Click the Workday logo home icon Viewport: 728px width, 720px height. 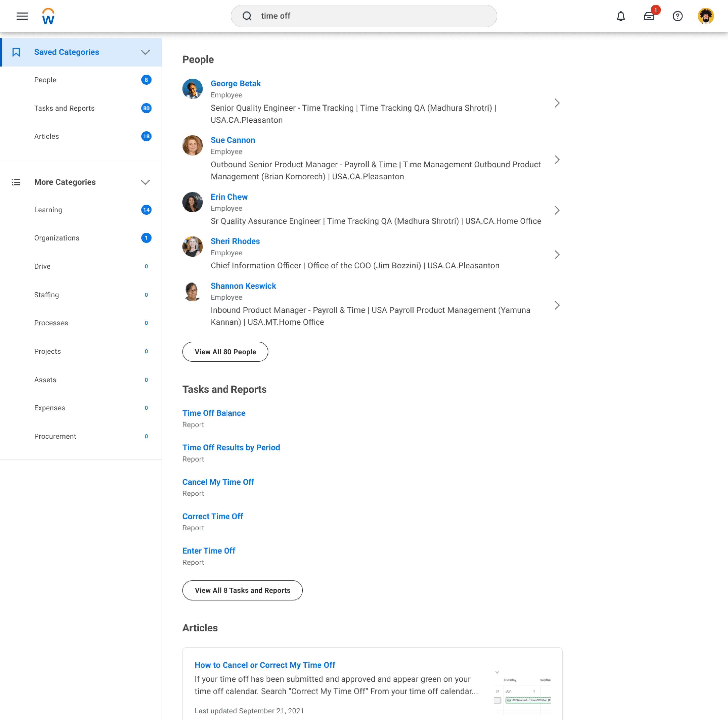tap(48, 16)
